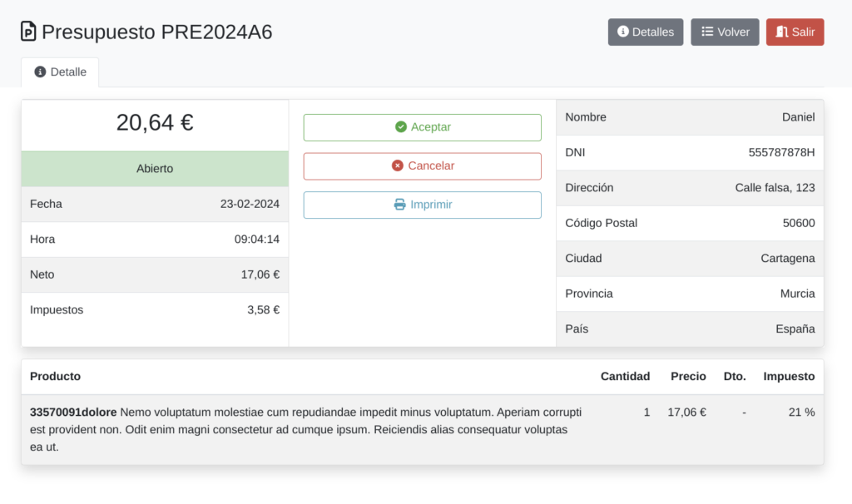852x504 pixels.
Task: Select the green Abierto status bar
Action: coord(155,169)
